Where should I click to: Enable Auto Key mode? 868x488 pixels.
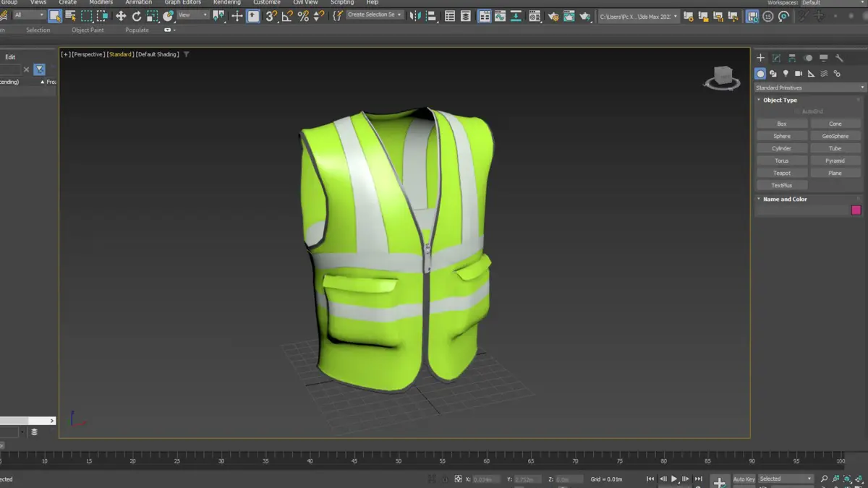point(744,479)
